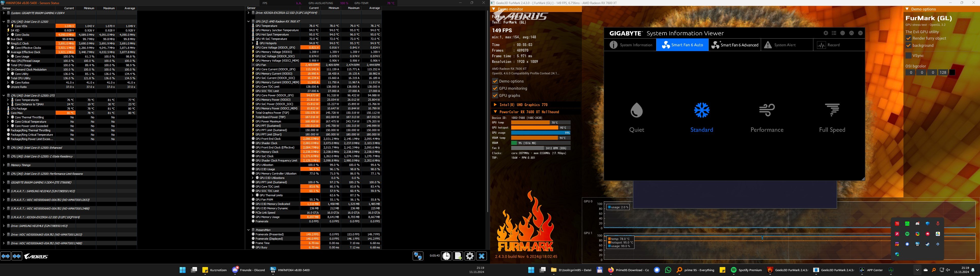Open D:\tools\prim95 file explorer taskbar button
This screenshot has height=276, width=980.
click(571, 270)
